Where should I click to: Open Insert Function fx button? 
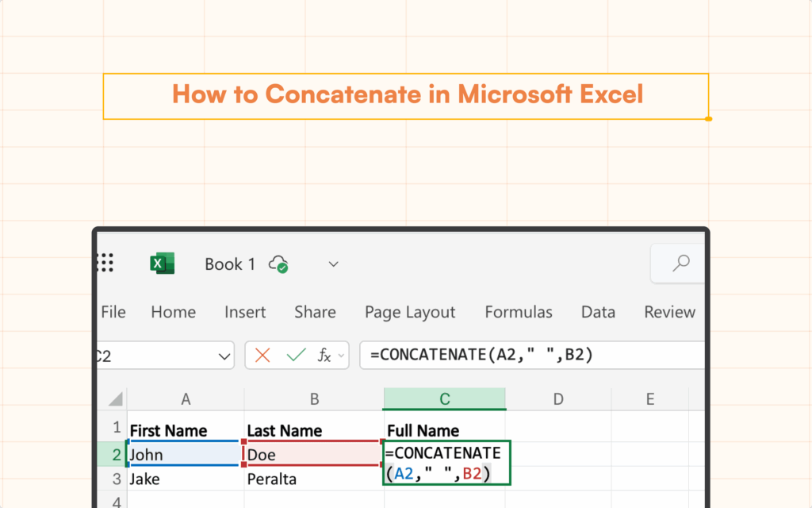tap(324, 356)
